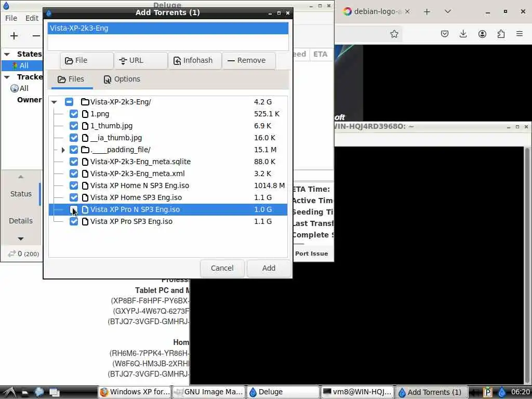Open the Details tab in Deluge

pyautogui.click(x=21, y=221)
